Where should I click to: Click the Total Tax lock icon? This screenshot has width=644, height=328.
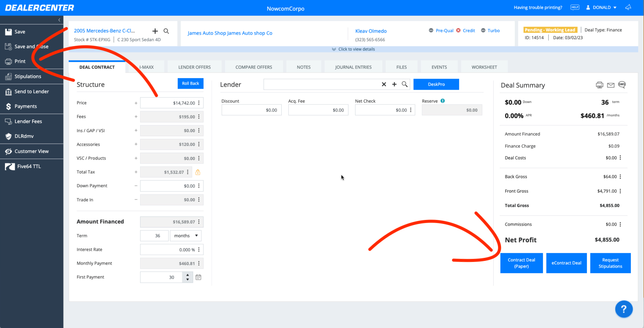(x=198, y=172)
